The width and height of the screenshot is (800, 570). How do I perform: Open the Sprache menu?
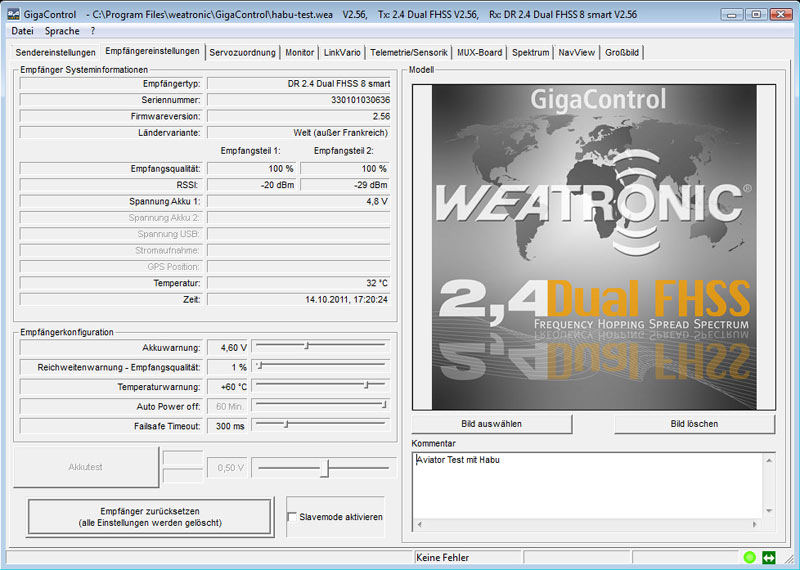coord(62,31)
